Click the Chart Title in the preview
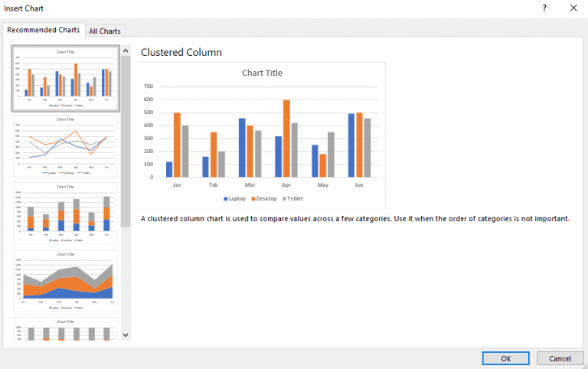This screenshot has height=369, width=588. [x=262, y=73]
